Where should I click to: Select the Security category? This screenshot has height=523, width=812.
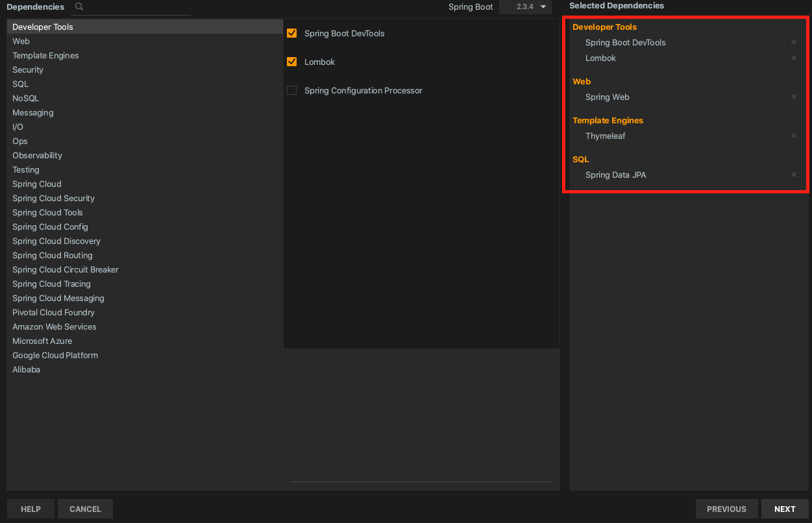(145, 69)
